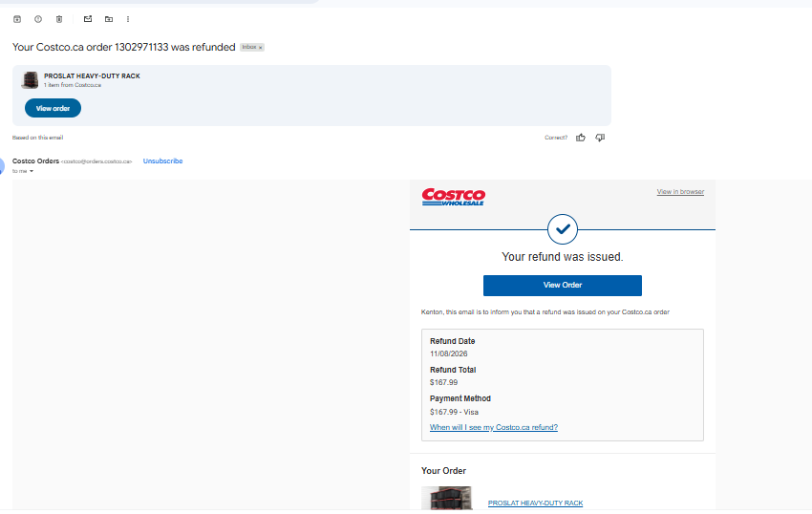Click the Unsubscribe link next to sender
812x514 pixels.
(162, 161)
